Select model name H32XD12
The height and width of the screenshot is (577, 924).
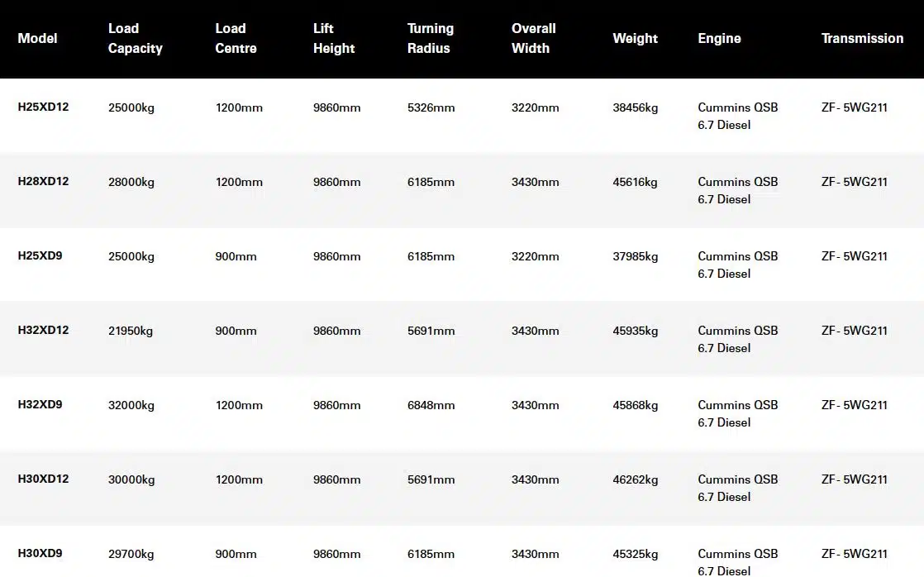43,330
